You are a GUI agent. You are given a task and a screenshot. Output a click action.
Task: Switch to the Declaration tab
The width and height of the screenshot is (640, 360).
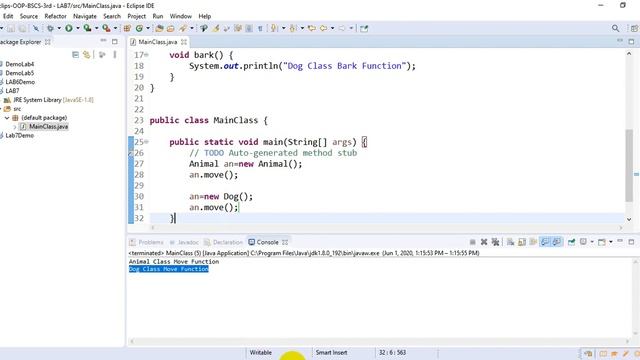click(223, 242)
